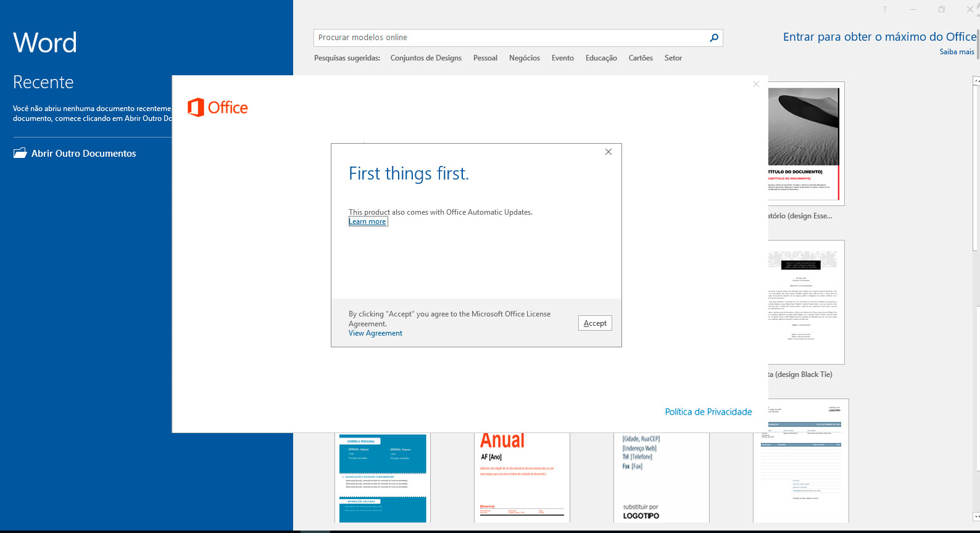Screen dimensions: 980x533
Task: Click the Accept button in license dialog
Action: [595, 323]
